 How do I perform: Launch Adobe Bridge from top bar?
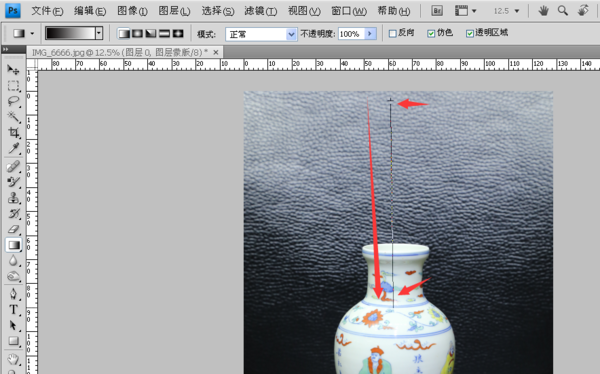pyautogui.click(x=437, y=11)
